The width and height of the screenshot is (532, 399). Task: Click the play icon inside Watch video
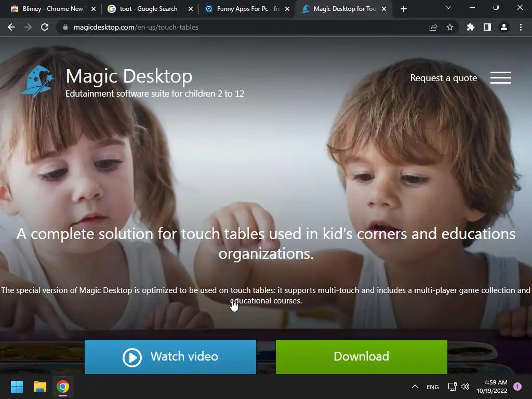(132, 357)
